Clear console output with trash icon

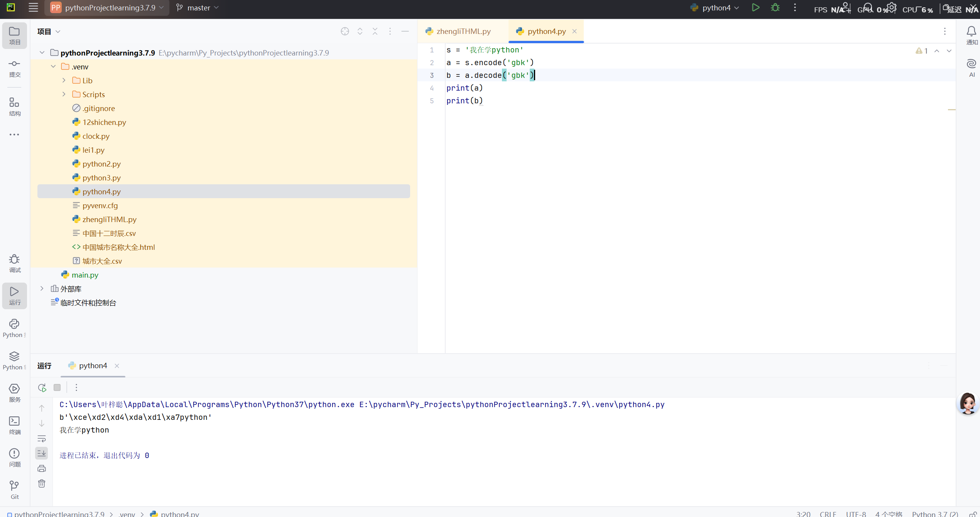coord(42,483)
